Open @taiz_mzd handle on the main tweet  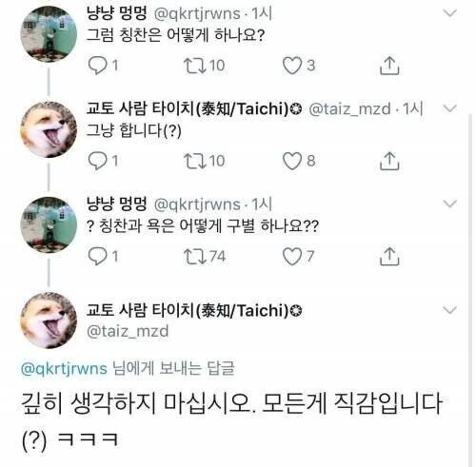tap(128, 332)
